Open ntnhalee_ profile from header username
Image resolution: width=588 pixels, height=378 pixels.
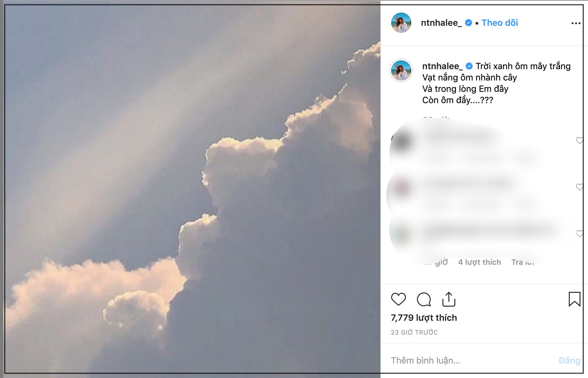[441, 23]
